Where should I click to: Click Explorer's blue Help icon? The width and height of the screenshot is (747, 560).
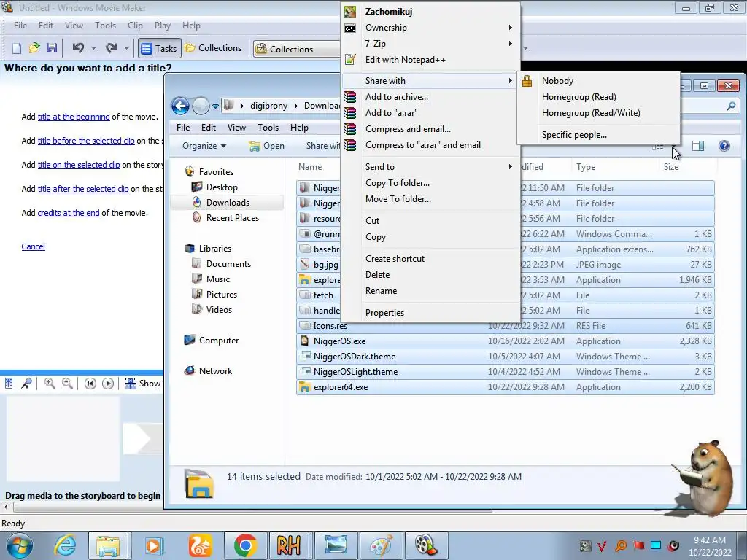point(724,146)
